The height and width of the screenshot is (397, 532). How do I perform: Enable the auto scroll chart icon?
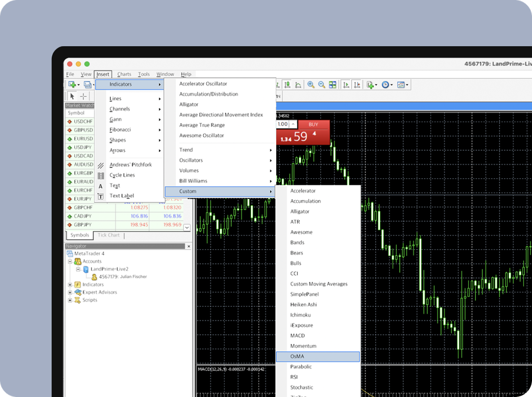(346, 84)
